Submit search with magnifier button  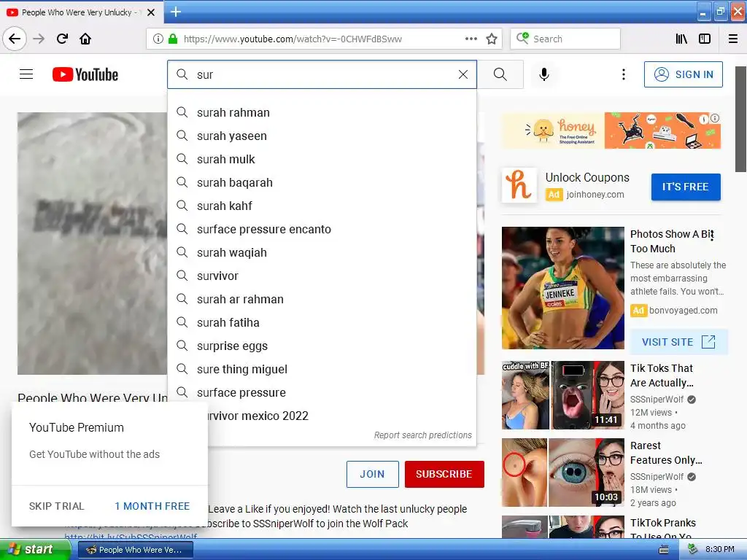(500, 74)
